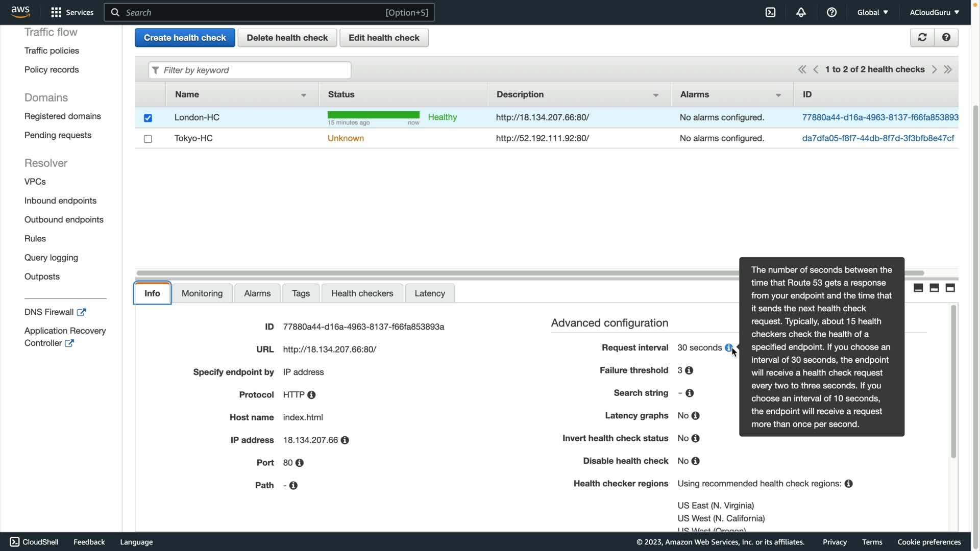Open the Health checkers tab
The width and height of the screenshot is (980, 551).
(362, 293)
